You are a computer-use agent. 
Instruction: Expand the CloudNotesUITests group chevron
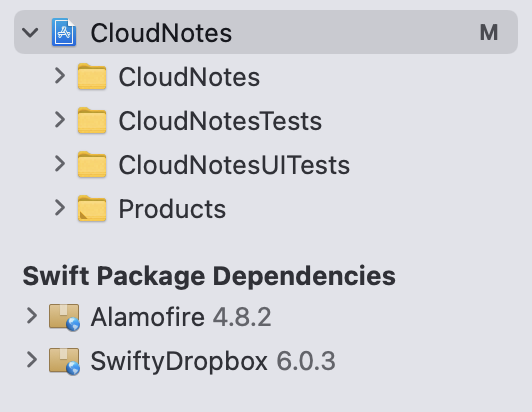[x=60, y=164]
